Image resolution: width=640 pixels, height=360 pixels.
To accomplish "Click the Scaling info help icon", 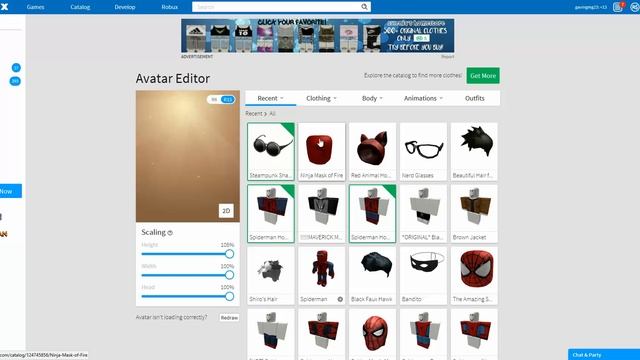I will 170,233.
